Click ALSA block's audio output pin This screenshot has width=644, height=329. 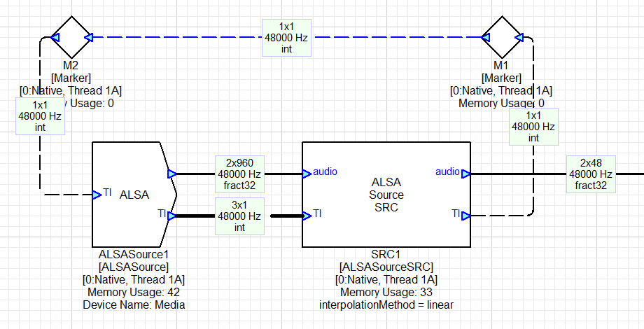point(172,174)
